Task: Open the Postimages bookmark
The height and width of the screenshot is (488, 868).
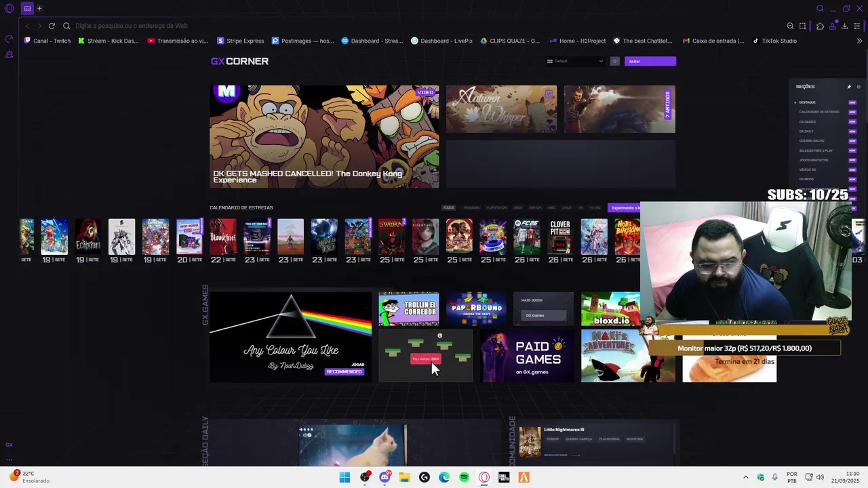Action: point(303,41)
